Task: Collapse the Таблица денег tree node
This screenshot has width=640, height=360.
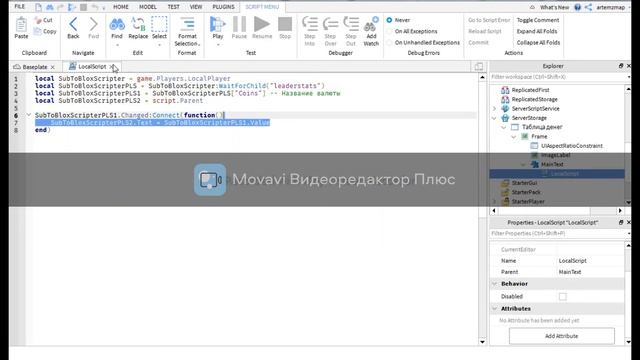Action: (504, 127)
